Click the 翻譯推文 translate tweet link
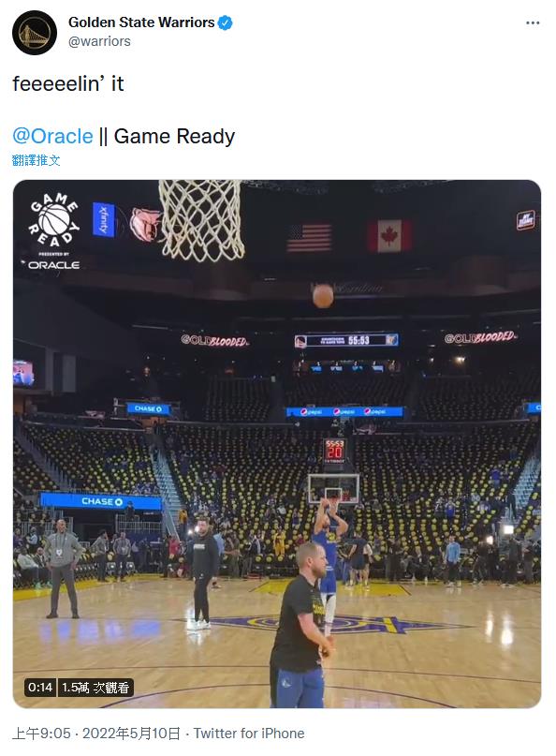This screenshot has height=756, width=556. pos(37,160)
